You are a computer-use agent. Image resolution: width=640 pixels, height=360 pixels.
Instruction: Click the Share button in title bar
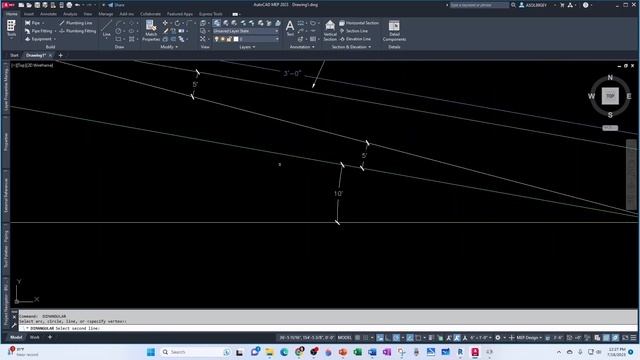[117, 5]
